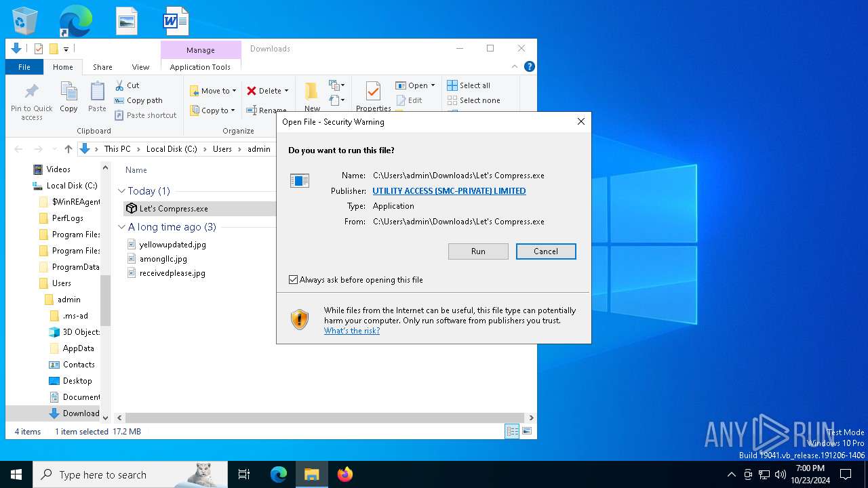Open the Delete dropdown arrow
This screenshot has height=488, width=868.
(286, 91)
